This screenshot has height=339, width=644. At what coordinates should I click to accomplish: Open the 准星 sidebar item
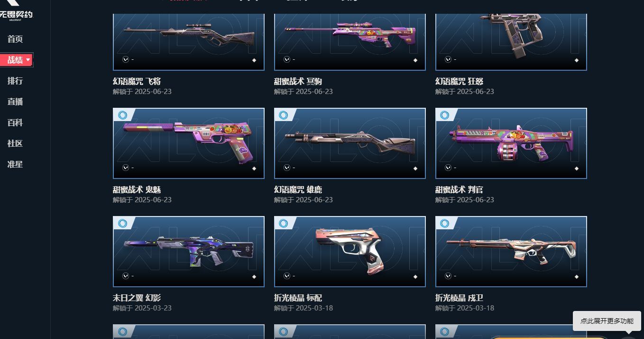pyautogui.click(x=15, y=164)
